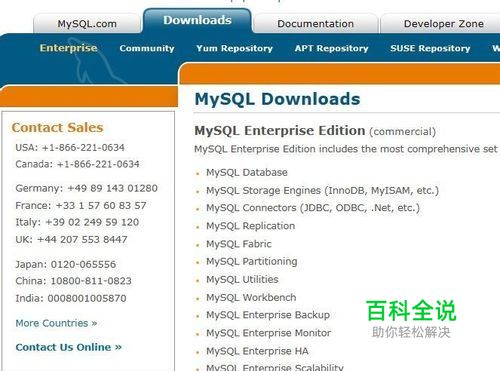500x371 pixels.
Task: Select Yum Repository in submenu
Action: coord(234,48)
